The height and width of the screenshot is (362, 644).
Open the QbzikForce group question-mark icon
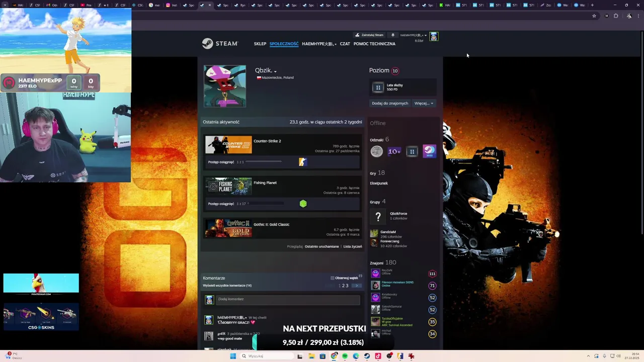pyautogui.click(x=378, y=216)
